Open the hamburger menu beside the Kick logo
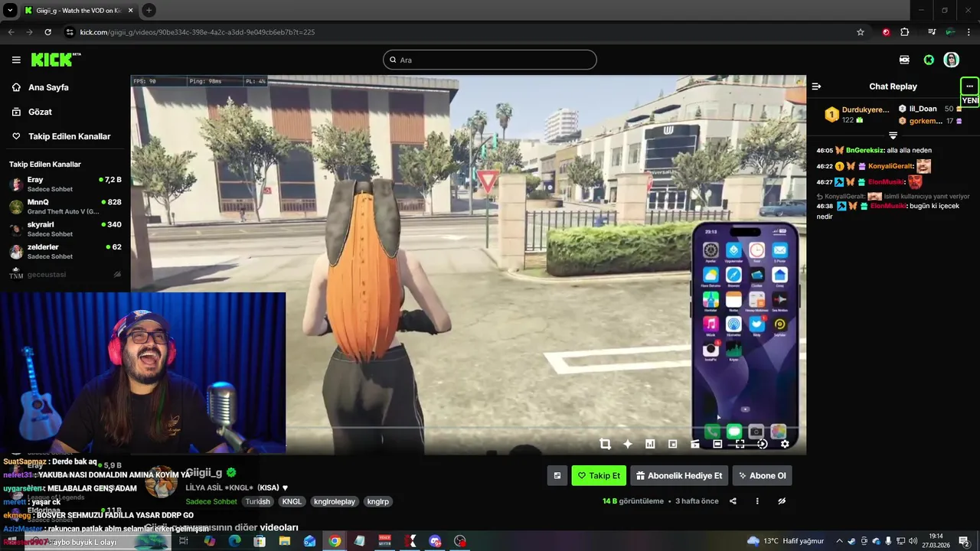980x551 pixels. click(16, 60)
